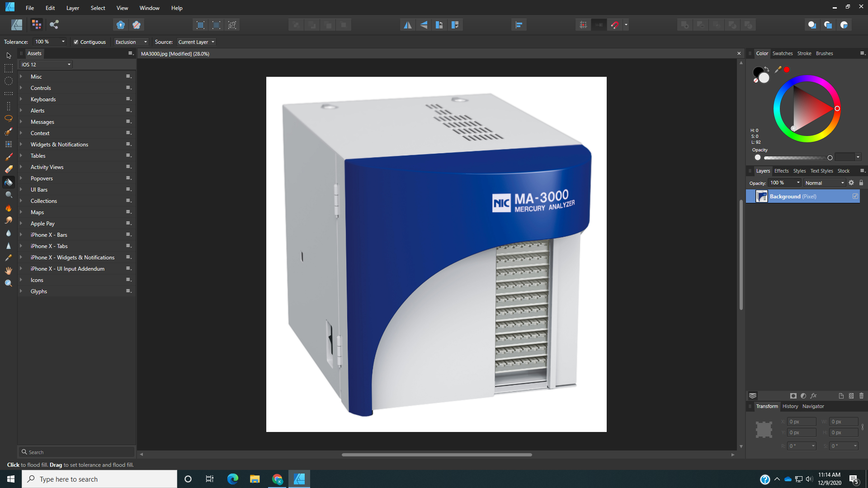Screen dimensions: 868x488
Task: Select the Zoom tool
Action: [x=9, y=283]
